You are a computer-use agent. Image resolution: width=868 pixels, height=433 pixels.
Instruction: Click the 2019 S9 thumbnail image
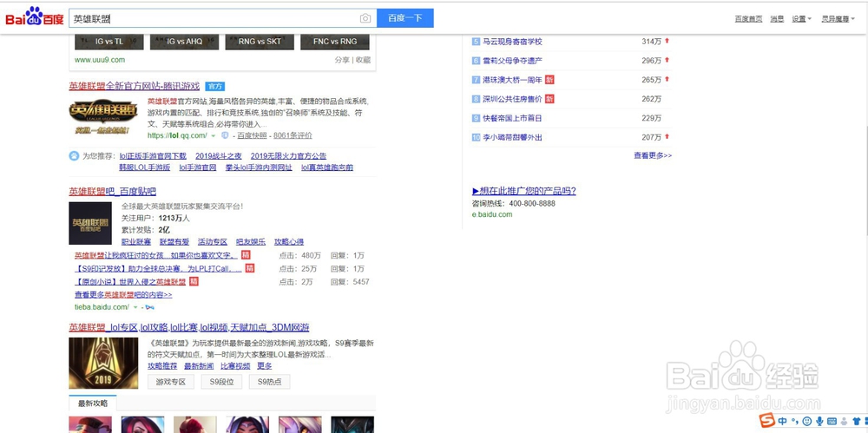point(103,364)
